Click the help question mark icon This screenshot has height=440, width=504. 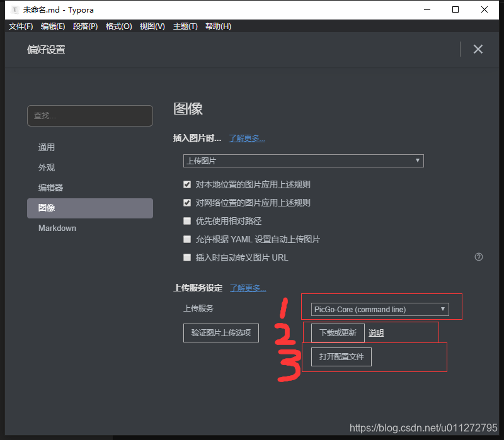coord(479,257)
